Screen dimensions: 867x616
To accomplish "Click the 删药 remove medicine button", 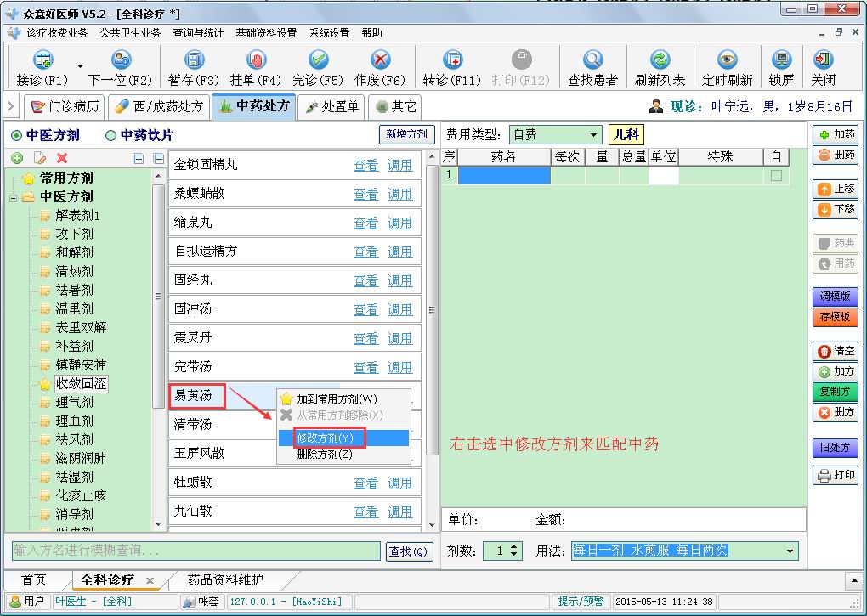I will (835, 155).
